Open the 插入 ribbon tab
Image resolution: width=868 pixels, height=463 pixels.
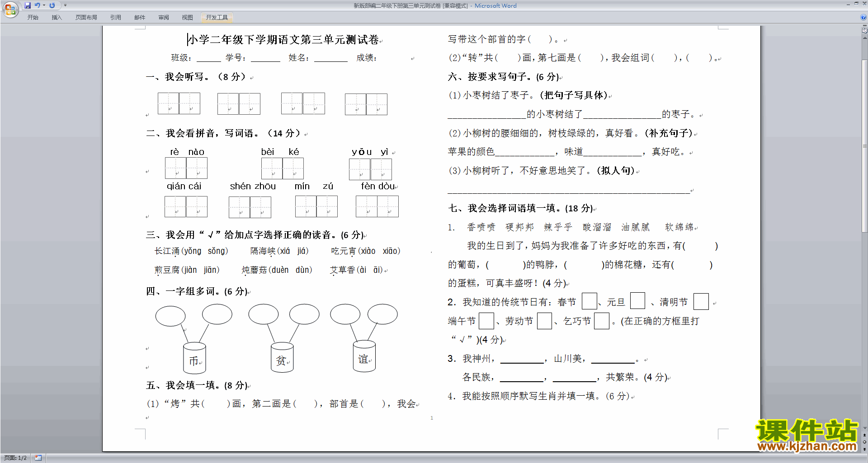point(57,18)
